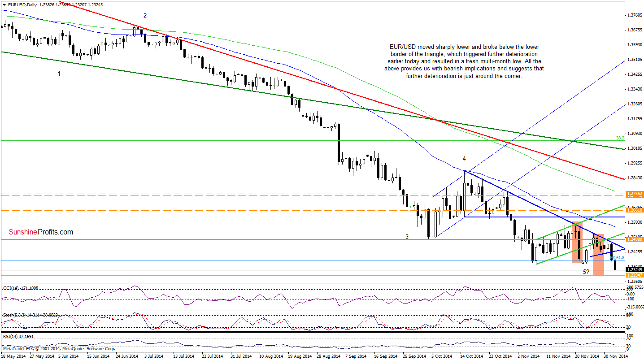This screenshot has width=644, height=360.
Task: Click the 30 Nov 2014 date label
Action: pos(616,356)
